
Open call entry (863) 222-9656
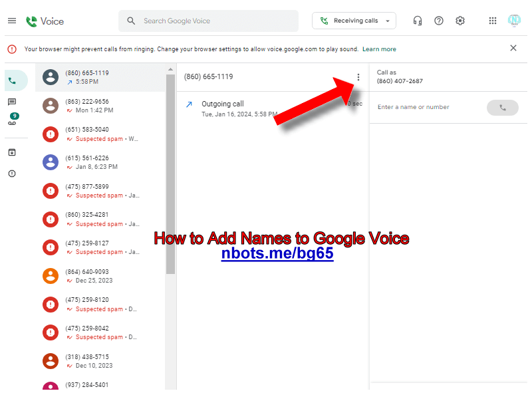pos(100,106)
